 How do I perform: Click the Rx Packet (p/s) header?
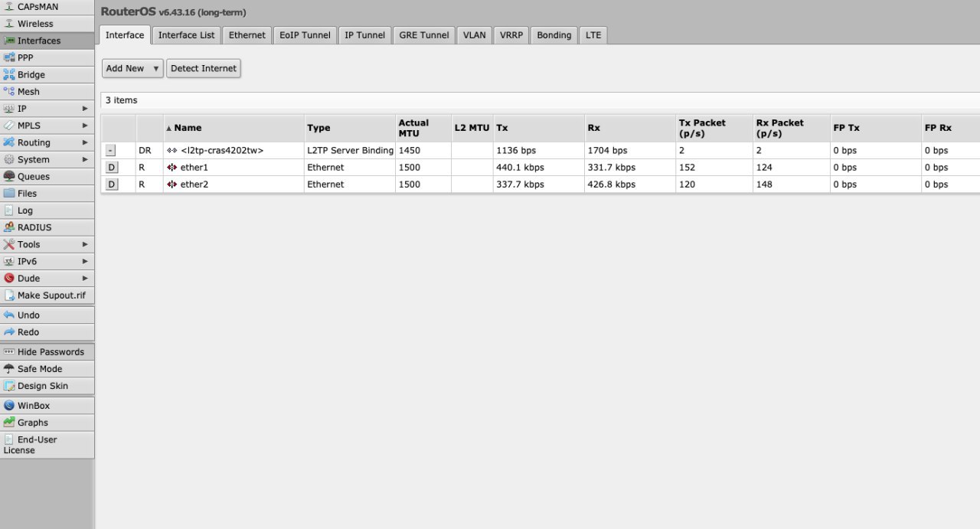(x=792, y=128)
